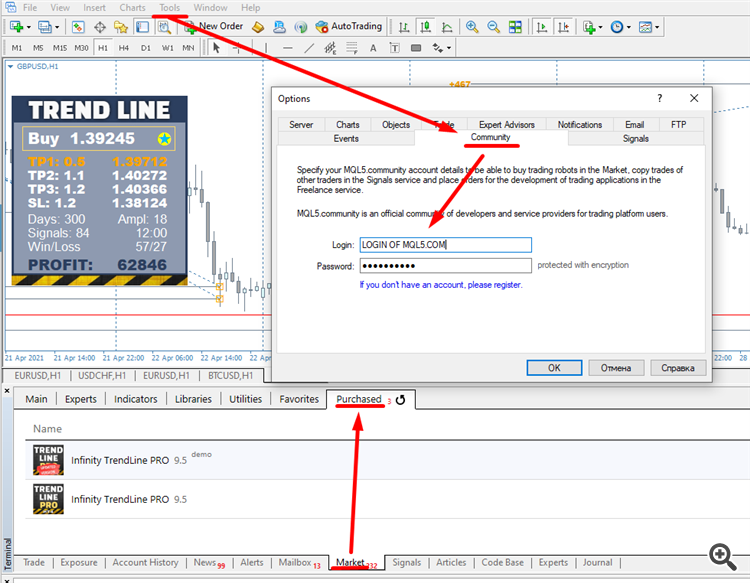Viewport: 750px width, 583px height.
Task: Click the magnifier zoom image icon
Action: click(x=723, y=556)
